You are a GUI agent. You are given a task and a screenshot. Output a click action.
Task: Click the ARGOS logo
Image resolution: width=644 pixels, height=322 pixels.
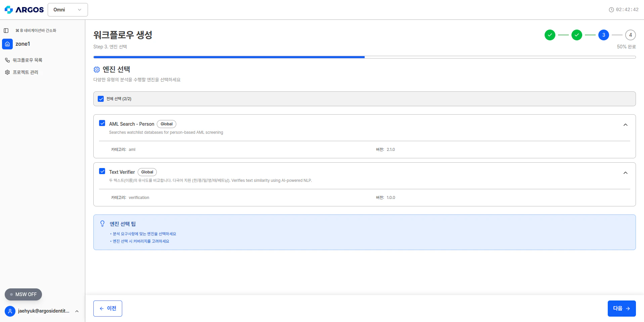[24, 10]
